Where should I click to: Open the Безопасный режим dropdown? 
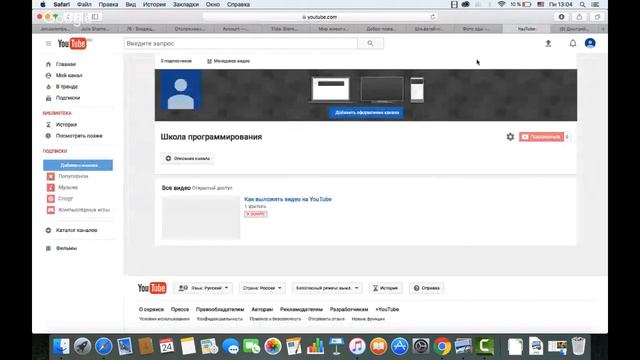pos(327,288)
